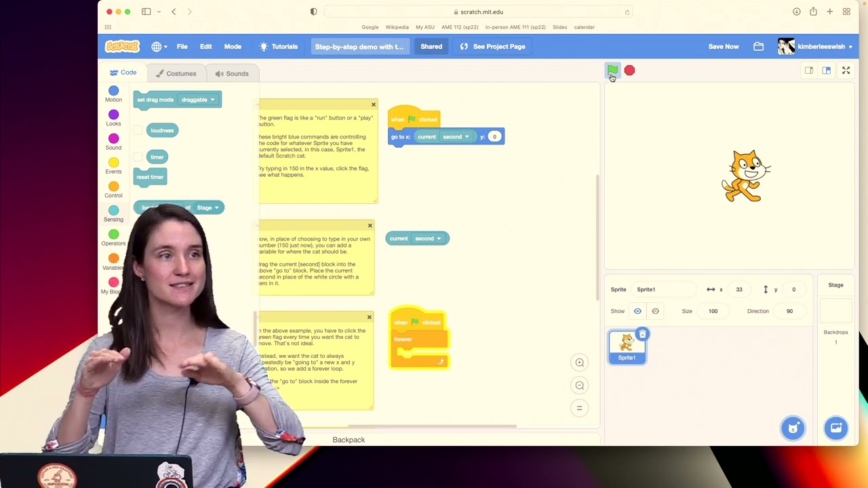Choose a new backdrop button
The height and width of the screenshot is (488, 868).
pyautogui.click(x=835, y=428)
